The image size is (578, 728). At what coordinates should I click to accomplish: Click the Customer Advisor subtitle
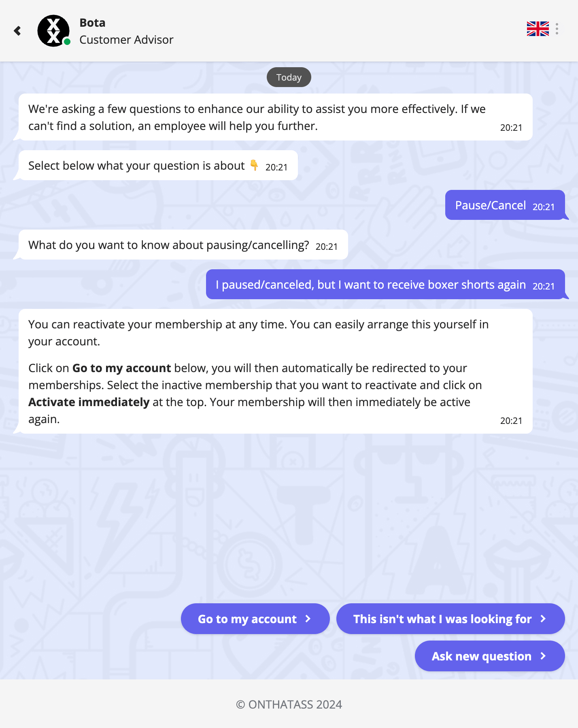[126, 40]
